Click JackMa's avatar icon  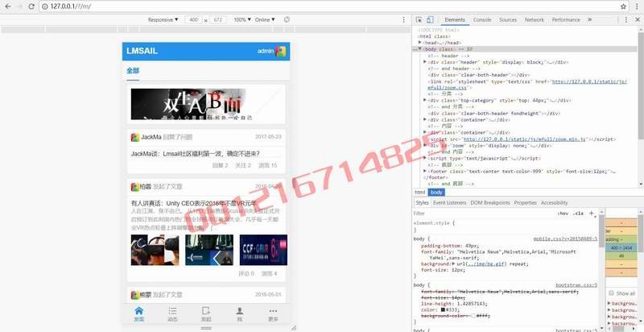tap(134, 137)
